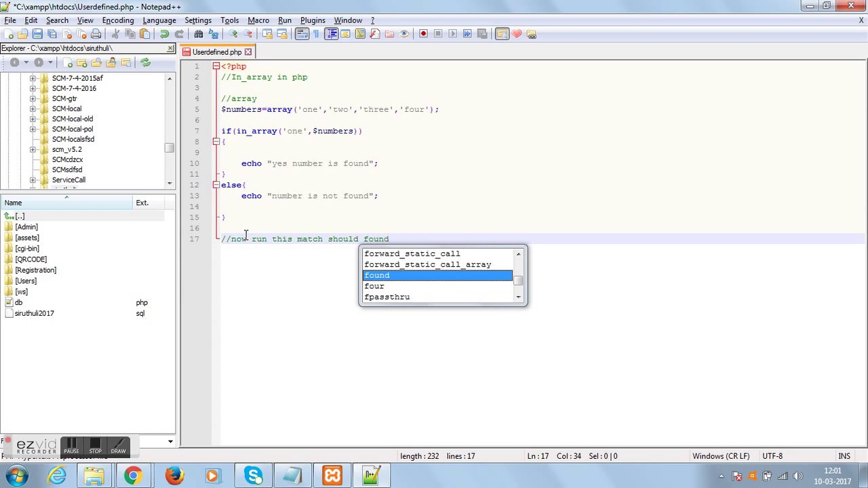Zoom out using magnifier icon

point(248,34)
